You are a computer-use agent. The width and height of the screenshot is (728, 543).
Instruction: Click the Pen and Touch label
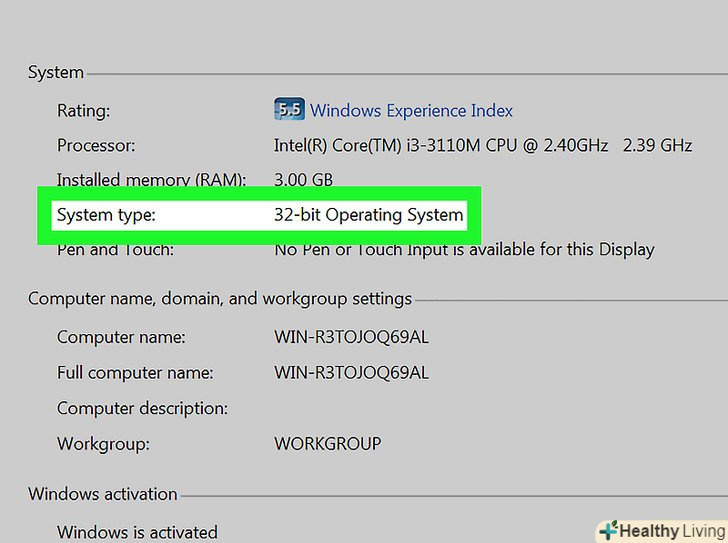tap(115, 249)
